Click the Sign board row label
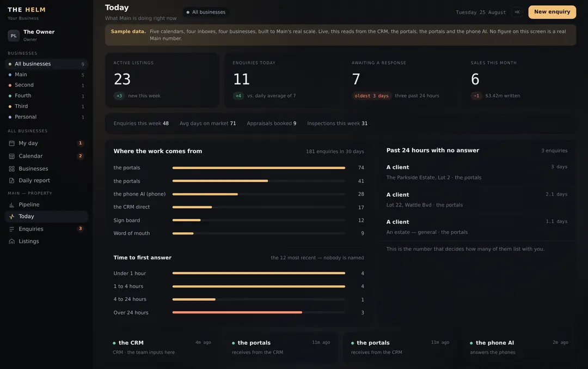This screenshot has width=588, height=369. tap(127, 220)
